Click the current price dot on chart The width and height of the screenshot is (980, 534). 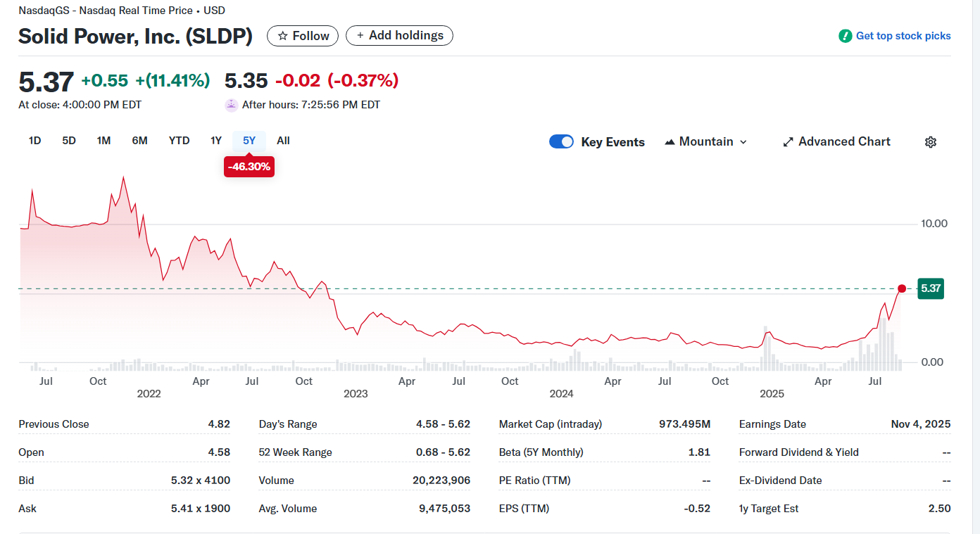[x=902, y=288]
